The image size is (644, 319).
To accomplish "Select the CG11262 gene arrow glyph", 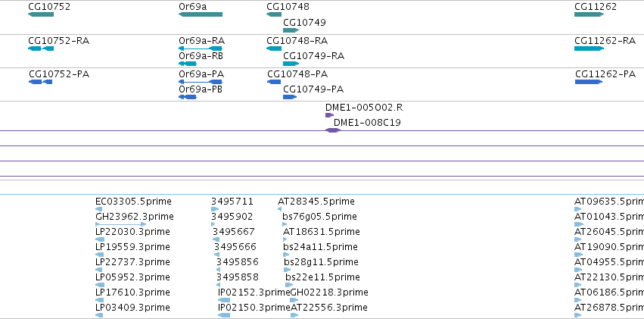I will [589, 14].
